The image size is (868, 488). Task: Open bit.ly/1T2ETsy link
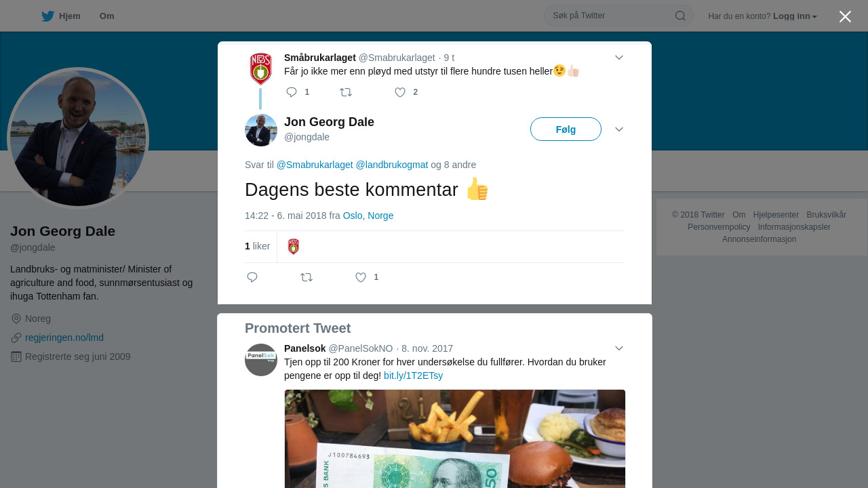[413, 375]
